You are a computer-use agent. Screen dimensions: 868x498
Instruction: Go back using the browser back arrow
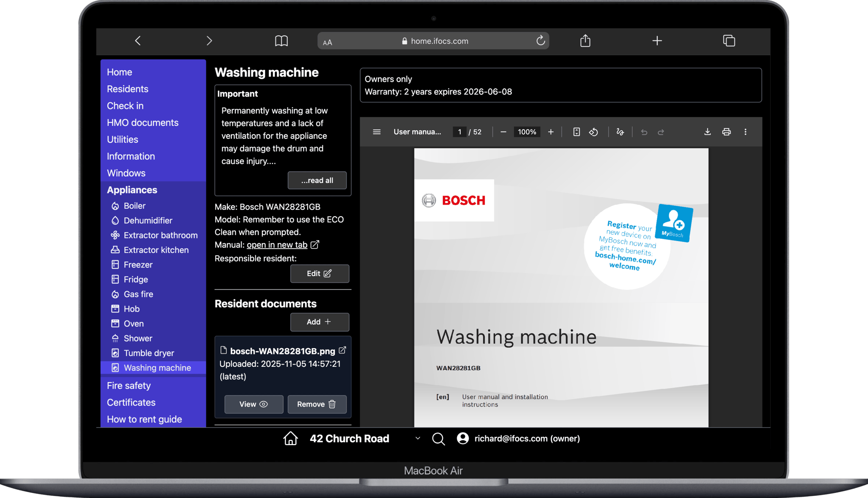pyautogui.click(x=138, y=41)
